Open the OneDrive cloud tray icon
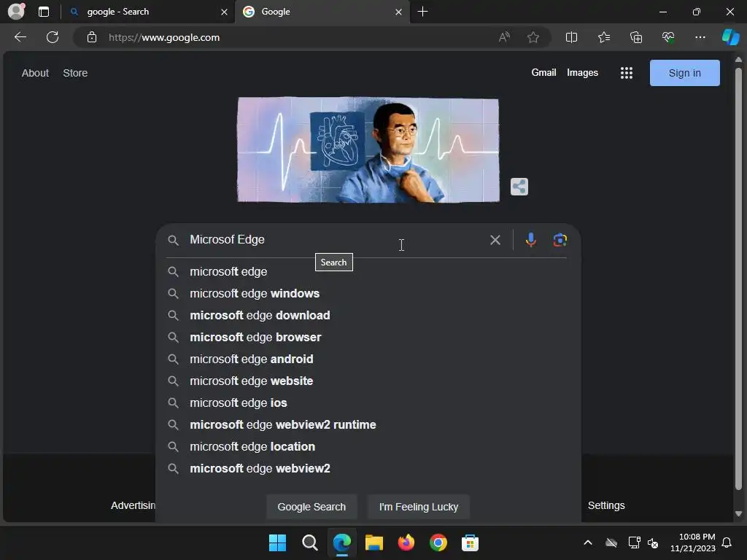 pos(611,542)
